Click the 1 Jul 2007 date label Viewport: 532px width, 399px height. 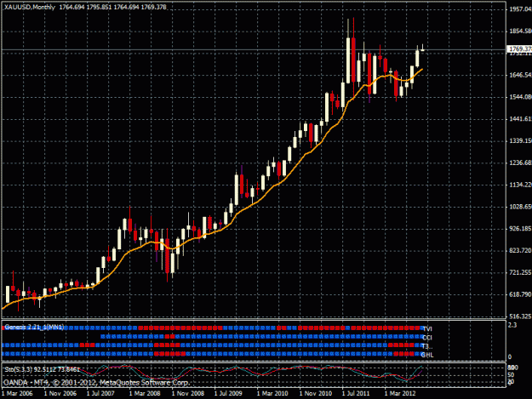(100, 393)
